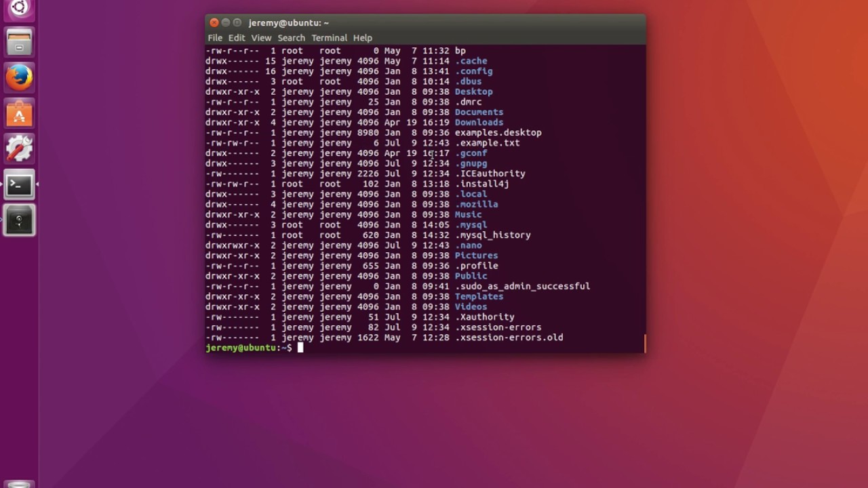The image size is (868, 488).
Task: Click the '.install4j' file name
Action: pyautogui.click(x=482, y=184)
